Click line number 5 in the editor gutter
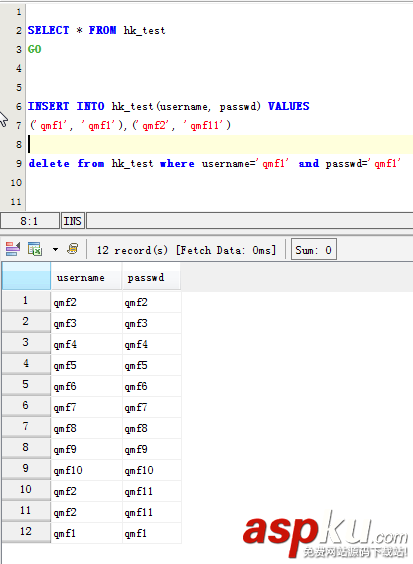The width and height of the screenshot is (413, 564). (19, 87)
